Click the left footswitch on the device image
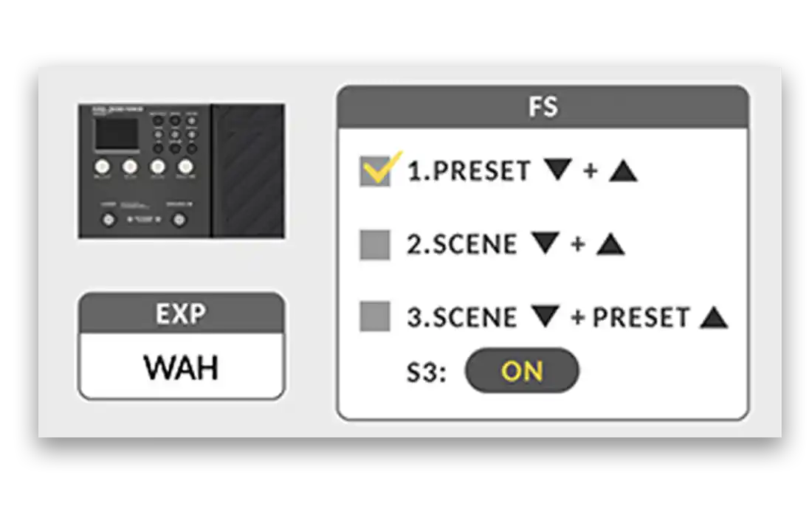The width and height of the screenshot is (812, 506). click(x=109, y=220)
